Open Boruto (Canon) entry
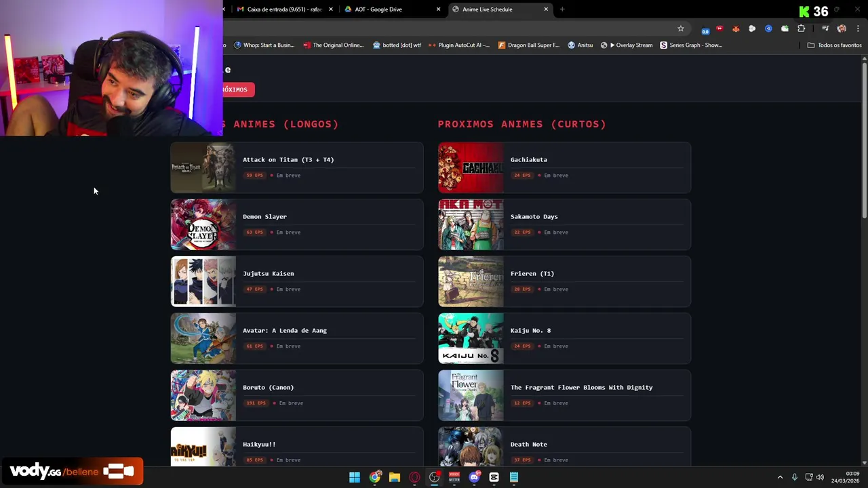The height and width of the screenshot is (488, 868). click(297, 396)
